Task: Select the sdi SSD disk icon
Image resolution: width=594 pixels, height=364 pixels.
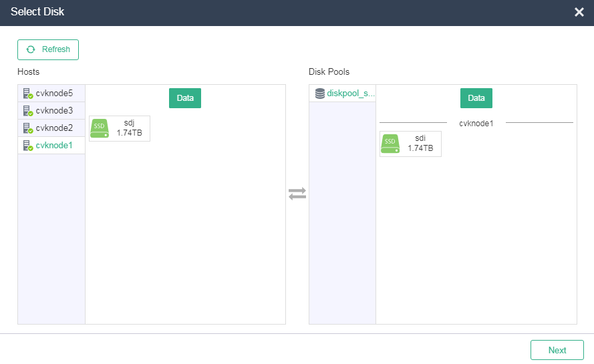Action: pos(390,144)
